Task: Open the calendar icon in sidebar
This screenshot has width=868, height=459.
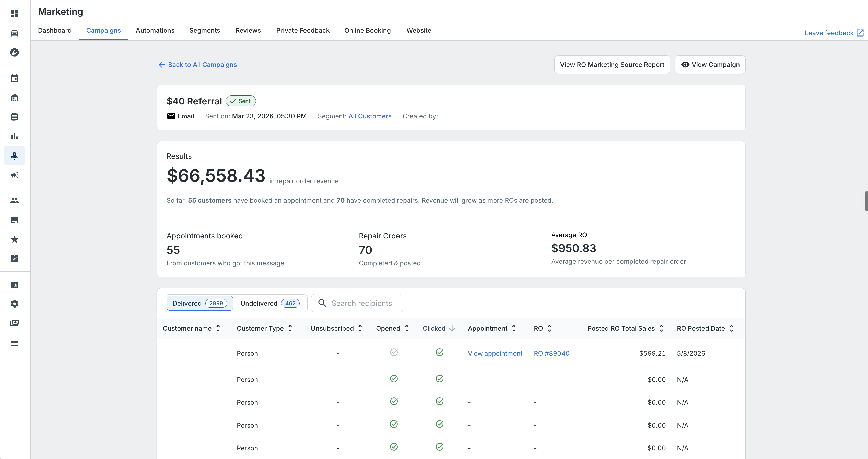Action: click(15, 78)
